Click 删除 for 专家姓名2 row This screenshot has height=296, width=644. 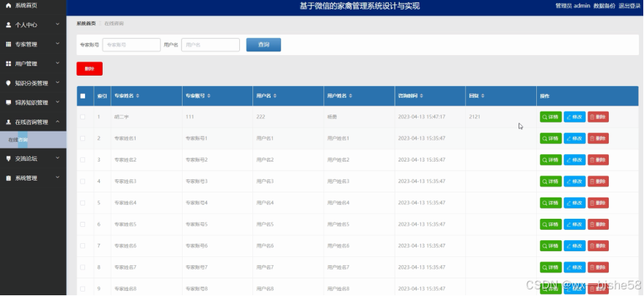pos(598,160)
